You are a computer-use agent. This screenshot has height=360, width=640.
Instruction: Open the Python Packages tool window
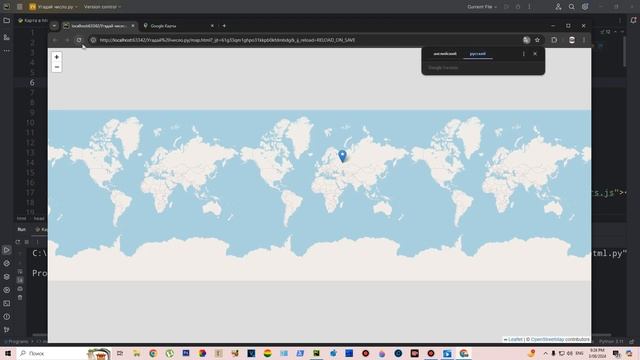pyautogui.click(x=7, y=277)
